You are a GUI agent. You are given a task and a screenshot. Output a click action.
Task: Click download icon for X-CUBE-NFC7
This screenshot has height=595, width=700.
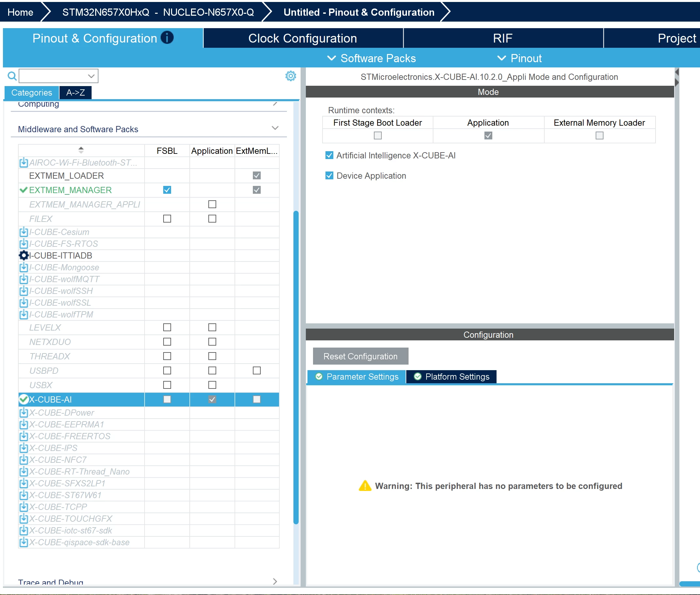tap(24, 460)
